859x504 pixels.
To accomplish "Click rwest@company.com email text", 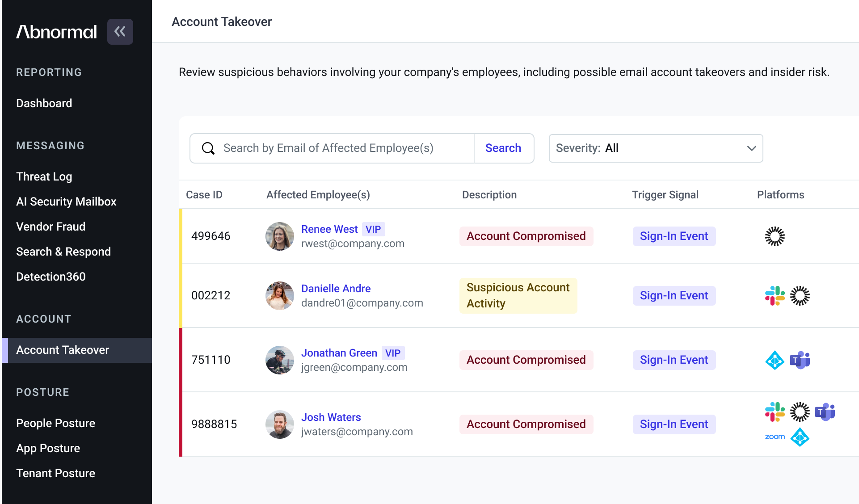I will [353, 244].
